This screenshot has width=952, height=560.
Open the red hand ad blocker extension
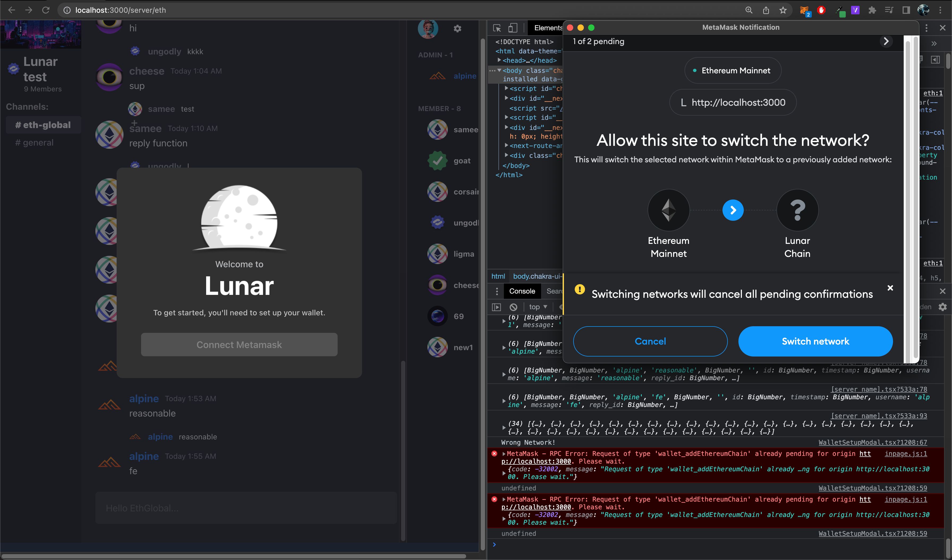[821, 10]
